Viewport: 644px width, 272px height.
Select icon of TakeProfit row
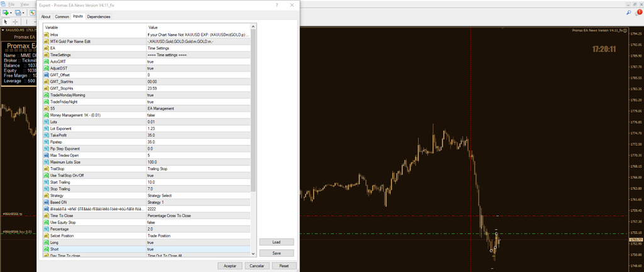coord(47,135)
